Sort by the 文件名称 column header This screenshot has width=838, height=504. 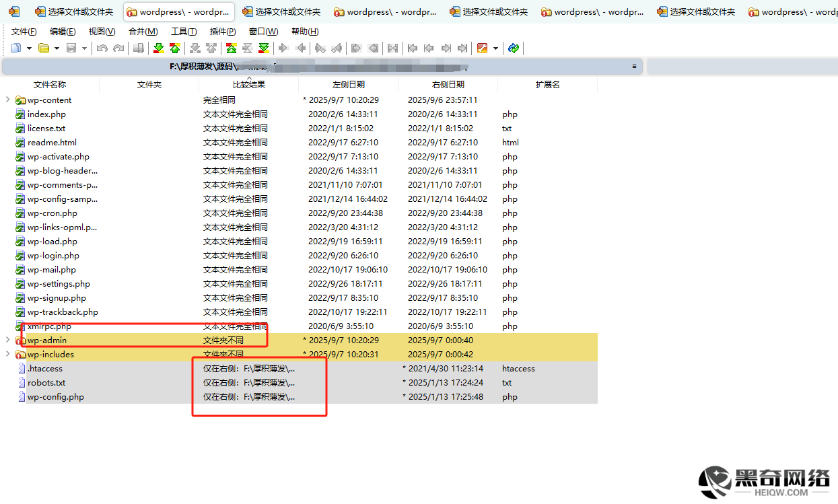tap(50, 85)
